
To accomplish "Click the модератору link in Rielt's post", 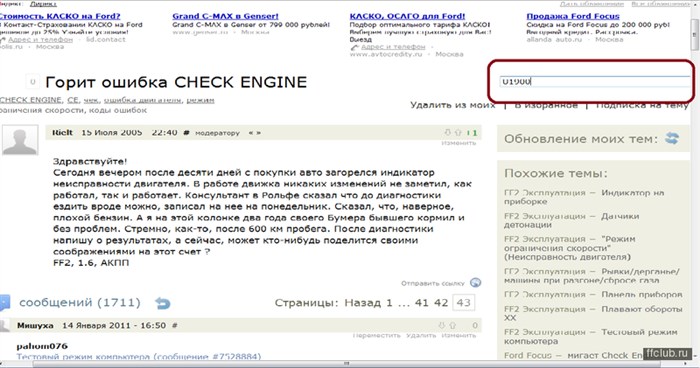I will (217, 133).
